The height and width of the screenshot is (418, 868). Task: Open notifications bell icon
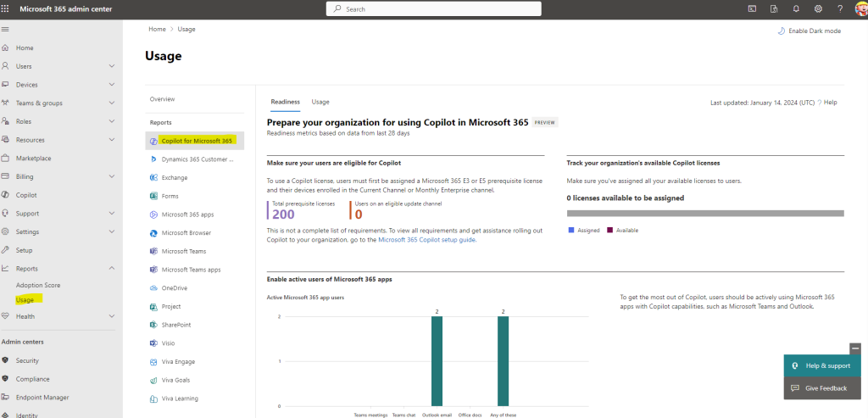click(796, 8)
